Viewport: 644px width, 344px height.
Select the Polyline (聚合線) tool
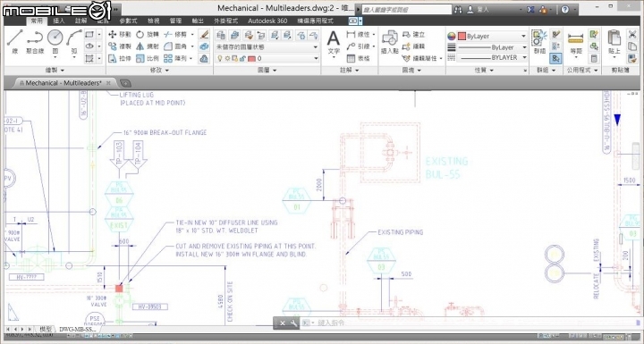coord(35,41)
